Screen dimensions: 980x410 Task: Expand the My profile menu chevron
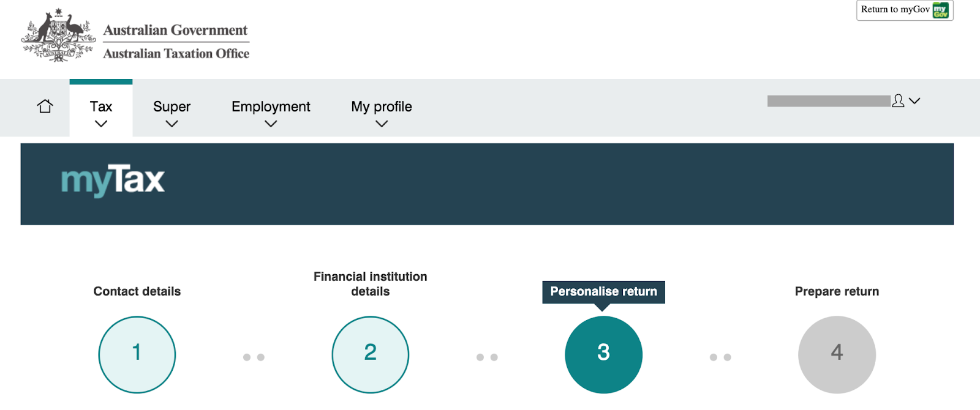click(382, 124)
